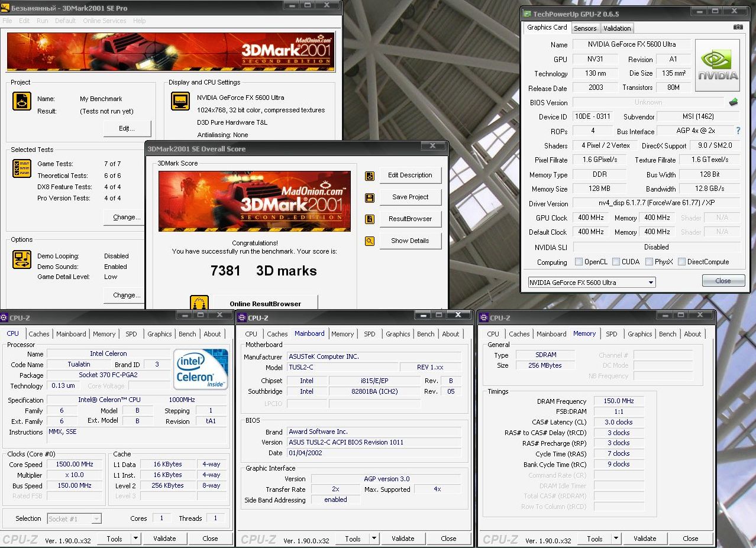Viewport: 756px width, 548px height.
Task: Click the BIOS date 01/04/2002 field
Action: pyautogui.click(x=374, y=453)
